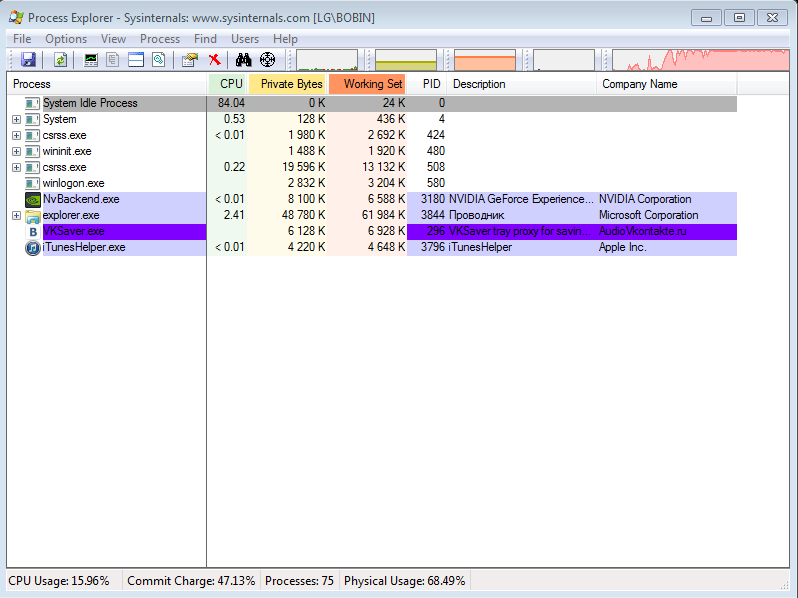Viewport: 798px width, 598px height.
Task: Click the 48 780 K private bytes value
Action: (x=303, y=215)
